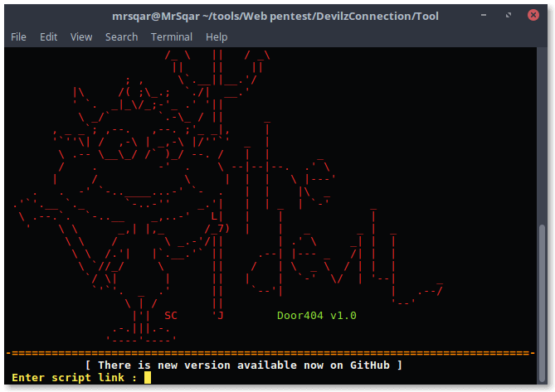Open the Edit menu

click(x=48, y=36)
